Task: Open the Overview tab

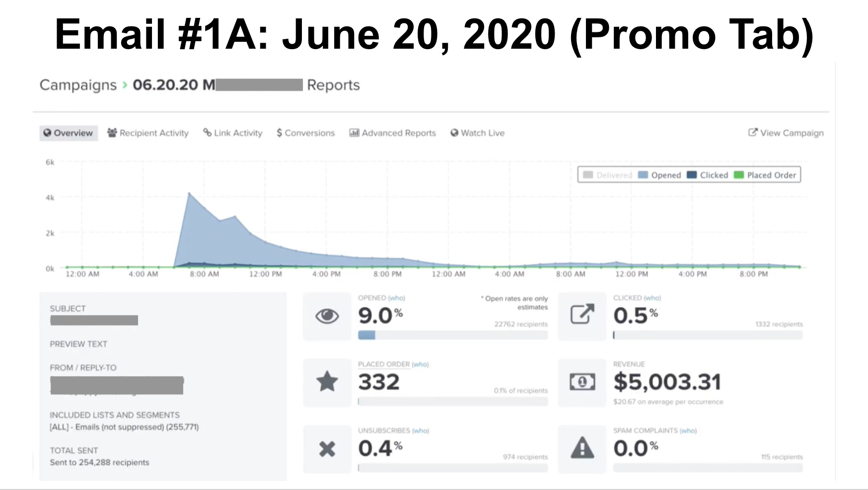Action: 68,133
